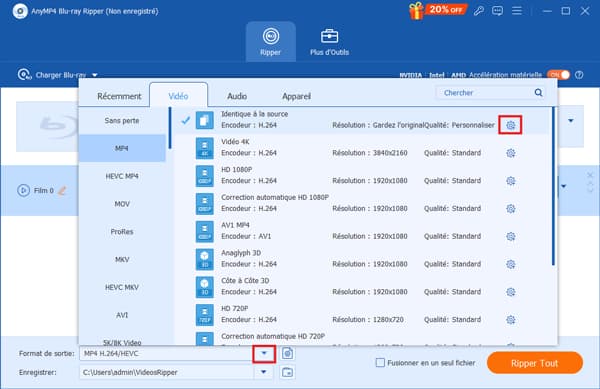Select the Vidéo tab
Screen dimensions: 600x389
[178, 96]
